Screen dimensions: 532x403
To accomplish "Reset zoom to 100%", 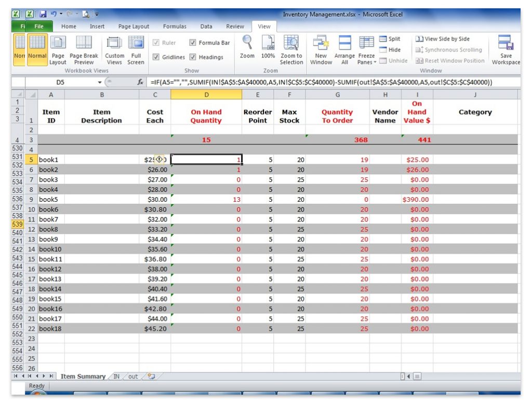I will tap(268, 49).
